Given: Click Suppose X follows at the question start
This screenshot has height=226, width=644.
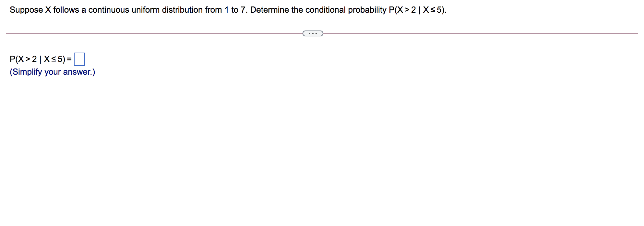Looking at the screenshot, I should pos(36,9).
